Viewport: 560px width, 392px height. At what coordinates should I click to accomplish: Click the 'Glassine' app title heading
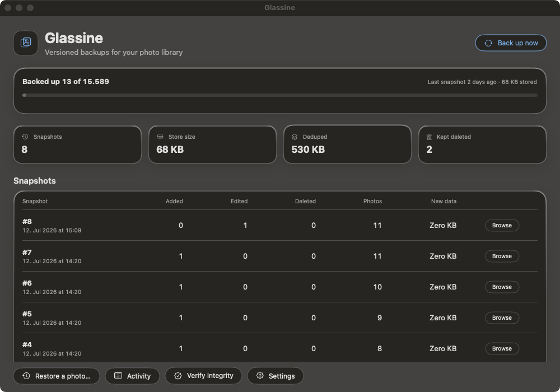74,38
